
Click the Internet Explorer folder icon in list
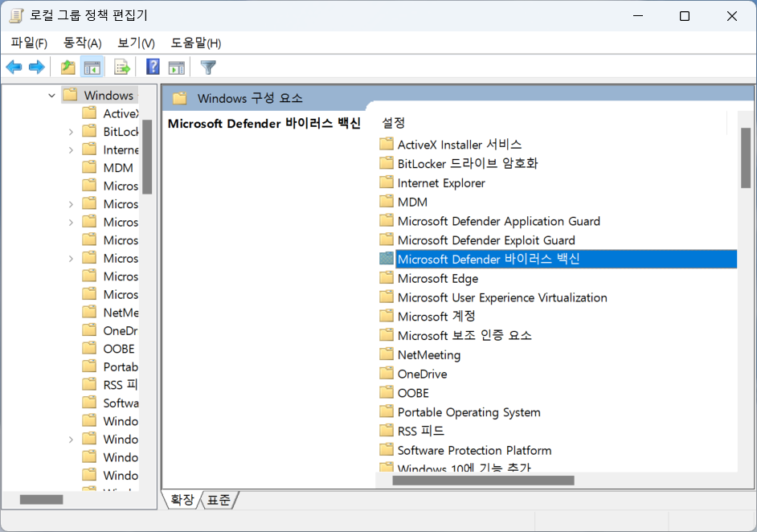[387, 182]
